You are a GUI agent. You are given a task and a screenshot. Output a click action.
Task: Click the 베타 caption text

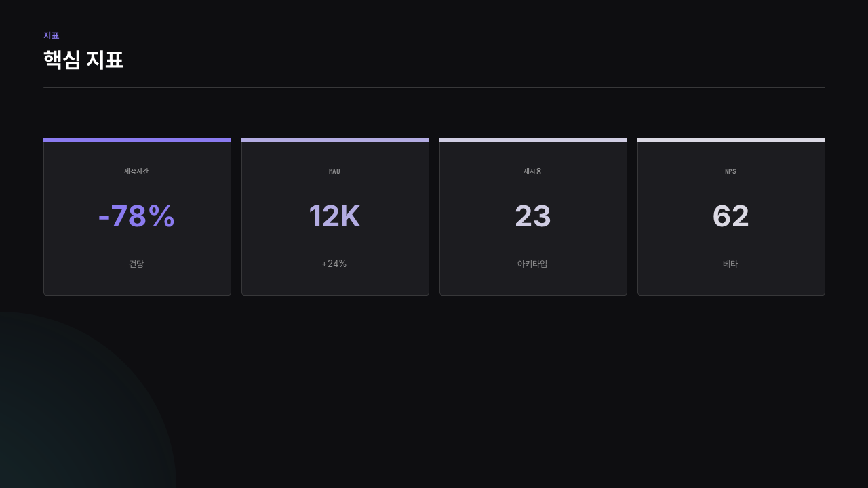click(x=730, y=264)
